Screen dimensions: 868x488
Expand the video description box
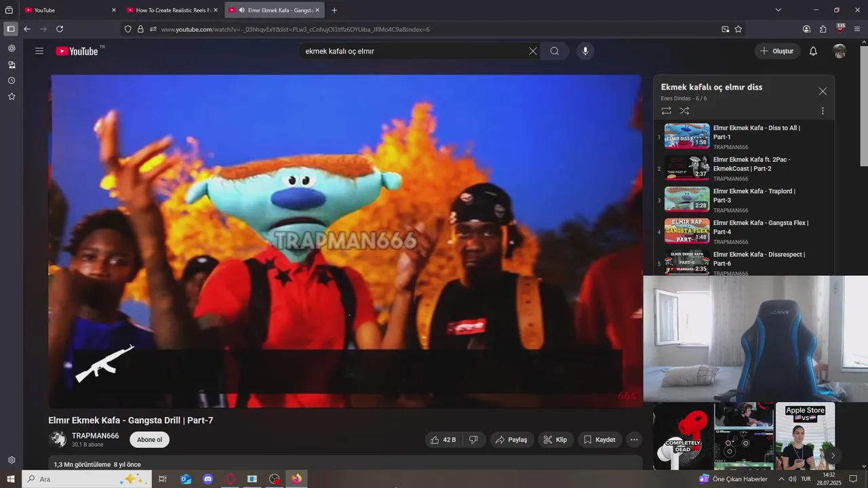(345, 463)
